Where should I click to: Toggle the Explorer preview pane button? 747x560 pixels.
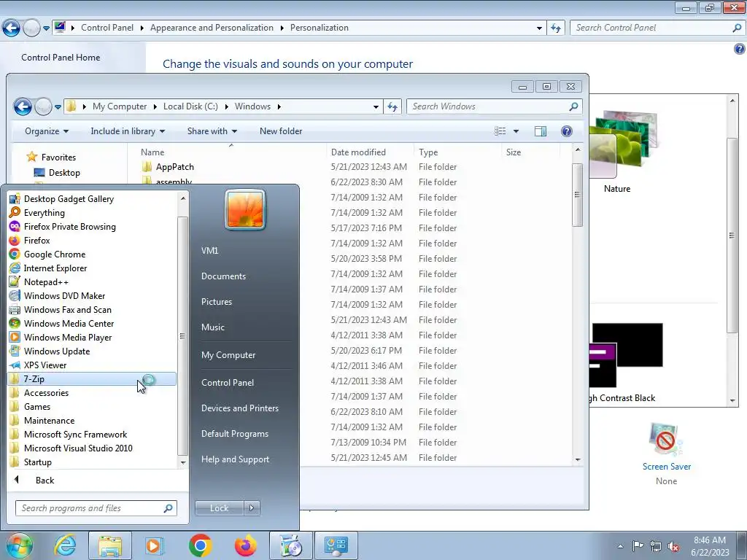(541, 131)
